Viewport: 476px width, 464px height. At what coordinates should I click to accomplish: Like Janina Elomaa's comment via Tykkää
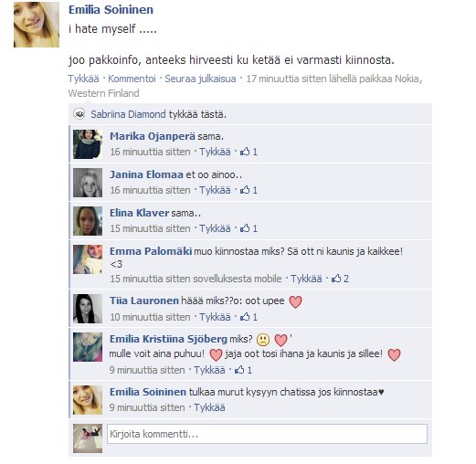(x=215, y=190)
